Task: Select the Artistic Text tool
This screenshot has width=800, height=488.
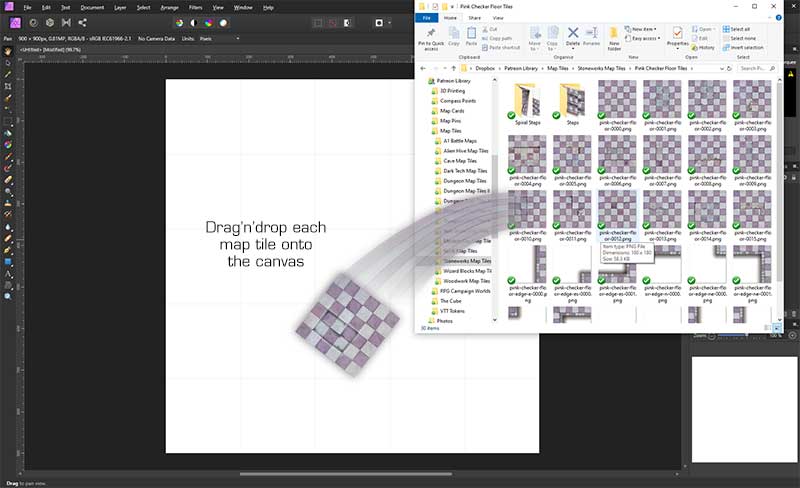Action: coord(8,274)
